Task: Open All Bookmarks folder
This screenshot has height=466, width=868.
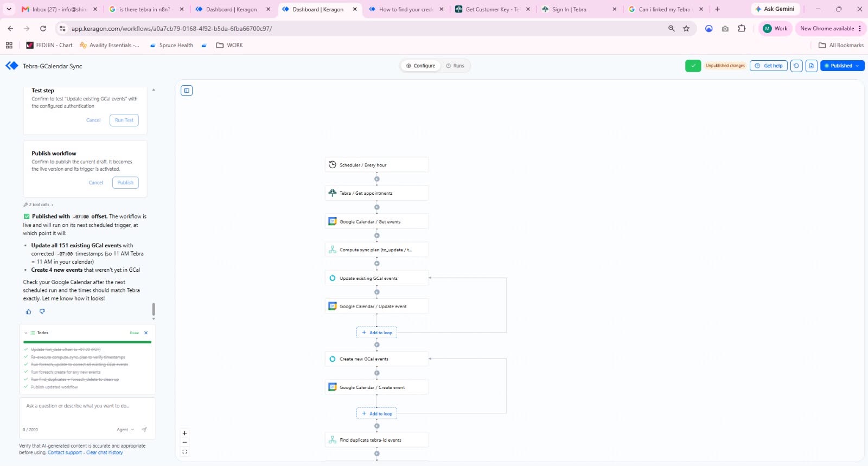Action: tap(841, 45)
